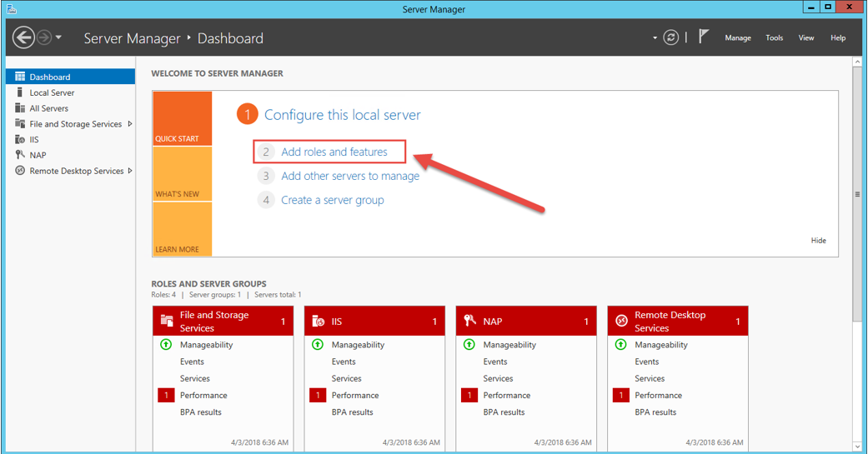868x454 pixels.
Task: Select the WHAT'S NEW tab panel
Action: click(182, 174)
